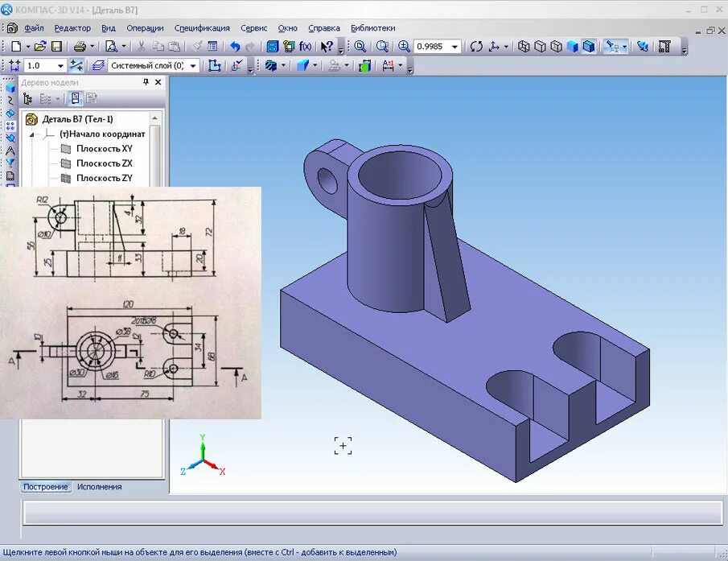Open the Сервис menu
This screenshot has width=728, height=561.
point(254,28)
